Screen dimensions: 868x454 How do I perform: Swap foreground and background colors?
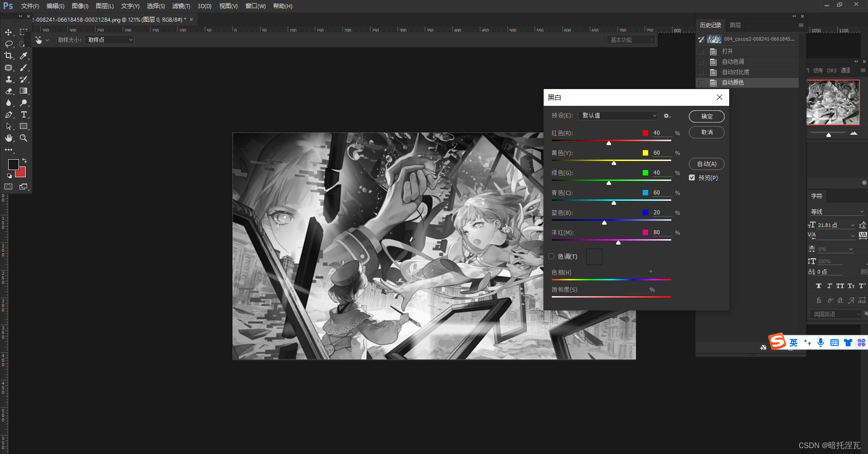click(x=24, y=161)
